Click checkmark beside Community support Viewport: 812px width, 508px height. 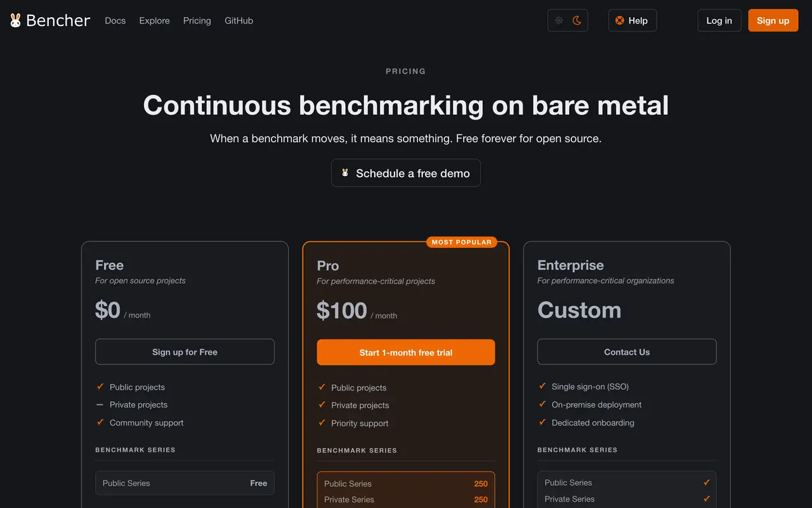click(x=100, y=422)
